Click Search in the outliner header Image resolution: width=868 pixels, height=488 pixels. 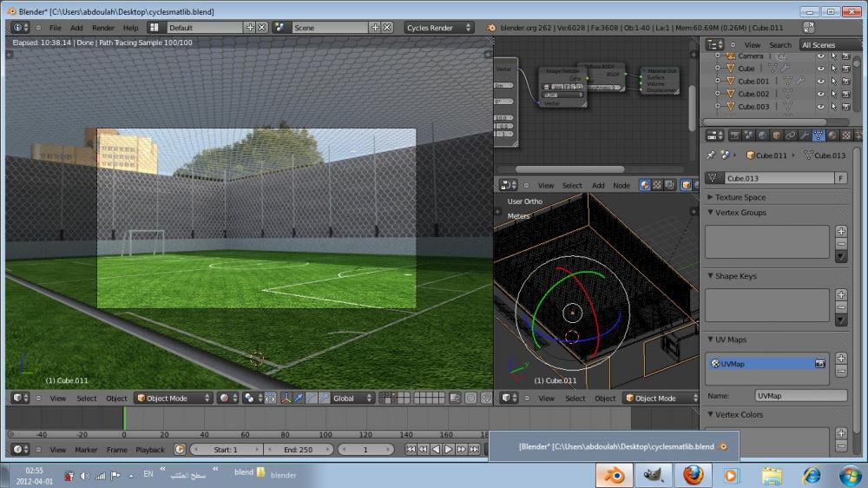tap(780, 45)
